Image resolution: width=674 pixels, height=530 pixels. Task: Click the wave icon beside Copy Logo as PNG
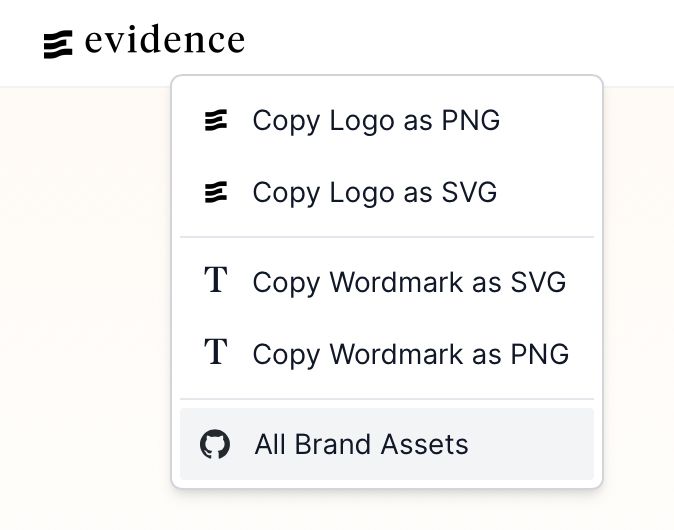click(215, 120)
